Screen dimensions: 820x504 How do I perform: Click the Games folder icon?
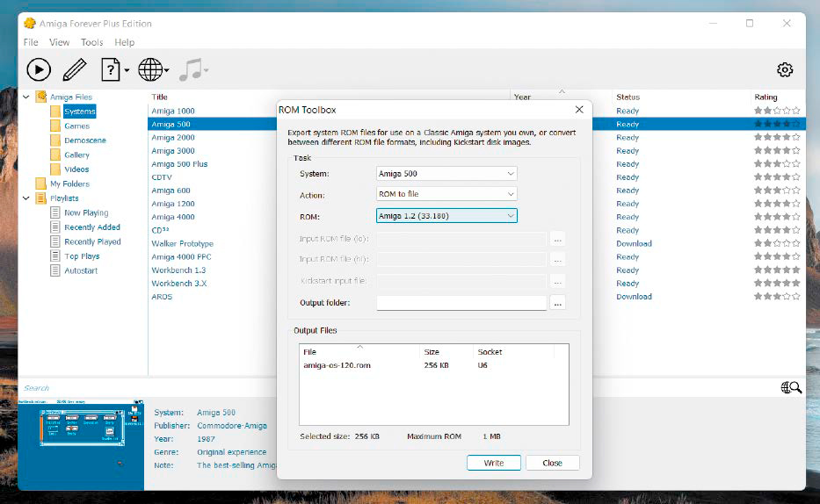(55, 126)
